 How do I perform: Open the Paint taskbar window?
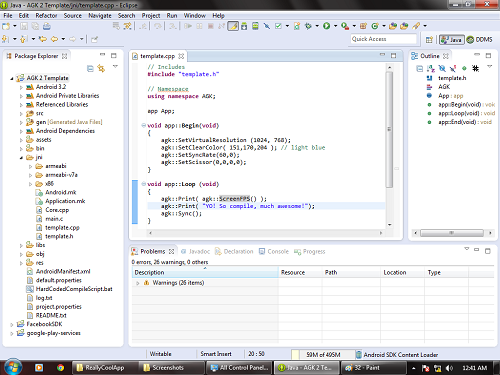pos(373,368)
